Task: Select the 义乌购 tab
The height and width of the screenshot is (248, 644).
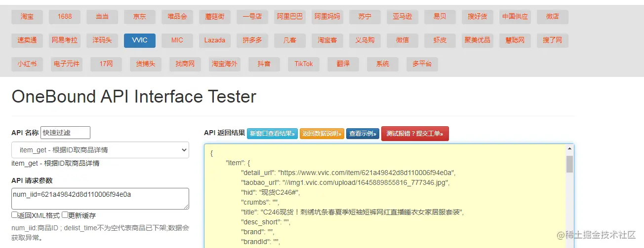Action: (x=365, y=40)
